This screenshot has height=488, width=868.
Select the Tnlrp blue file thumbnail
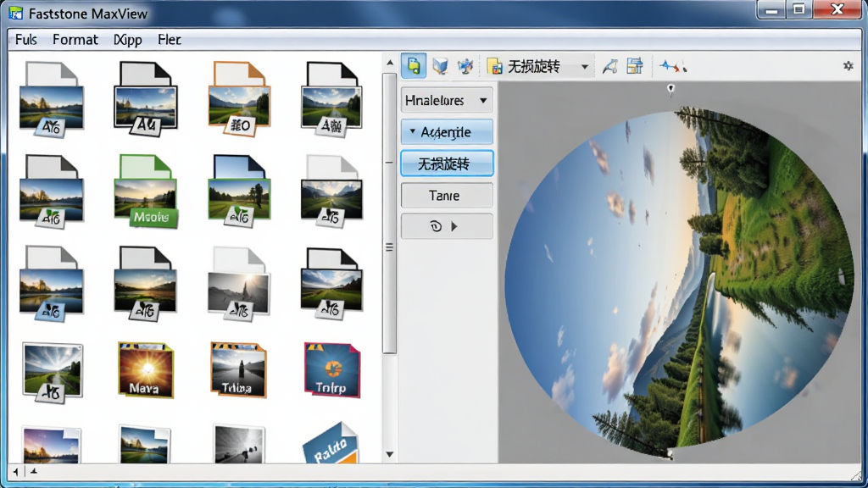[x=332, y=369]
